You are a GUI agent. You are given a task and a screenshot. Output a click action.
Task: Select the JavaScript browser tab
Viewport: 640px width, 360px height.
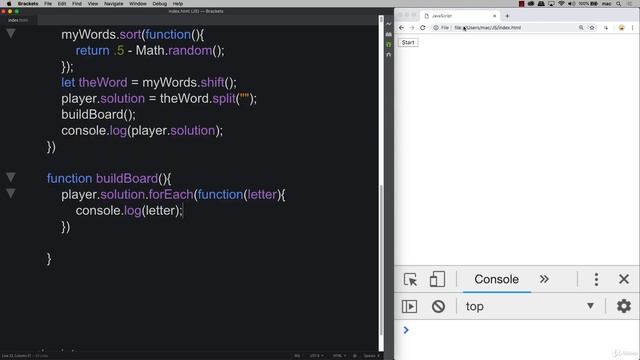click(x=459, y=16)
